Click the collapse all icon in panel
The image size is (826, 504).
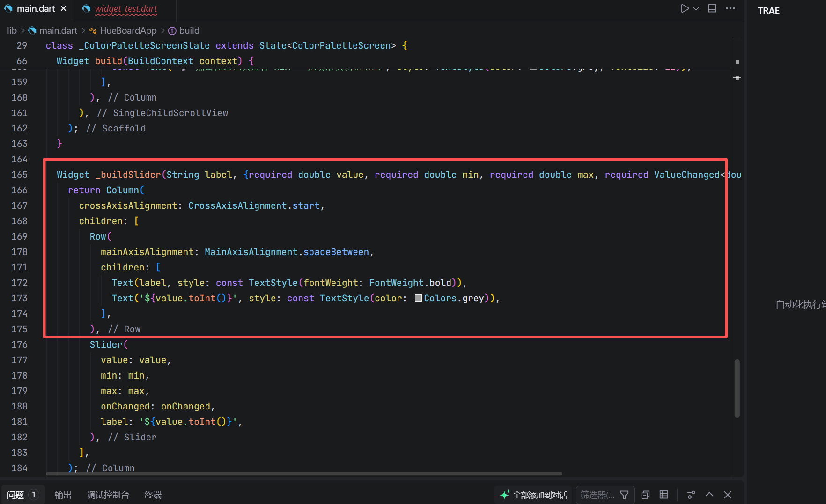[x=645, y=495]
